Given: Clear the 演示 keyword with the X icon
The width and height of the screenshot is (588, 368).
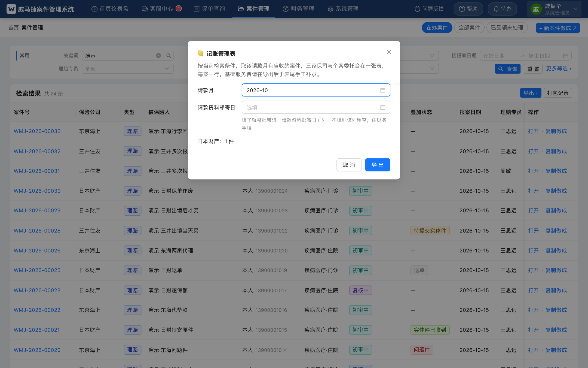Looking at the screenshot, I should (158, 56).
